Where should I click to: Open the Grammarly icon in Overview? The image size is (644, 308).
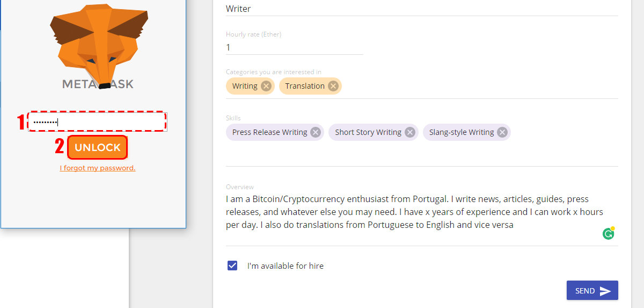[609, 233]
